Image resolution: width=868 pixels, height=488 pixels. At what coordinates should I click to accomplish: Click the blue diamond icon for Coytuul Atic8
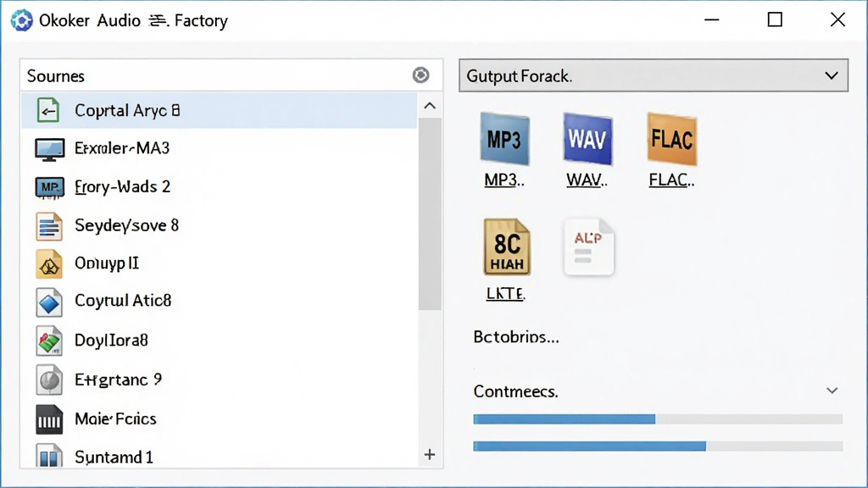pyautogui.click(x=49, y=302)
